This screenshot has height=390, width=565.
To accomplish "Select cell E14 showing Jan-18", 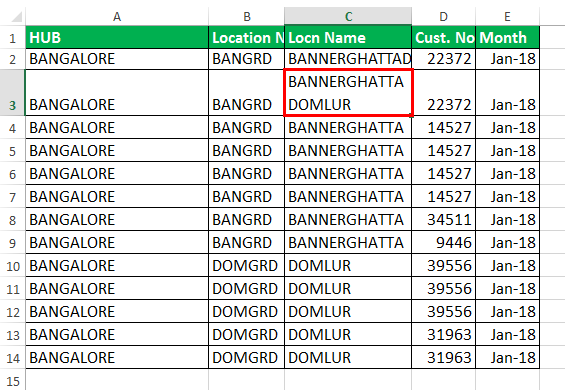I will click(x=507, y=357).
